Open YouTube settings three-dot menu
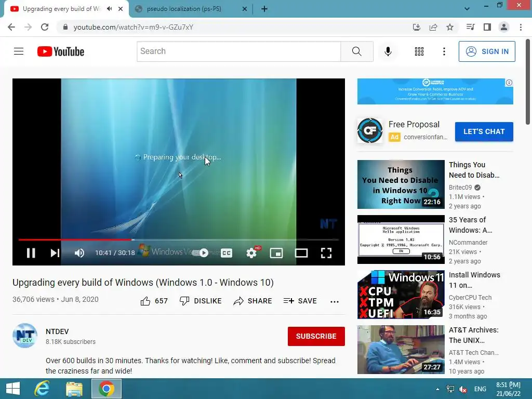 (444, 51)
